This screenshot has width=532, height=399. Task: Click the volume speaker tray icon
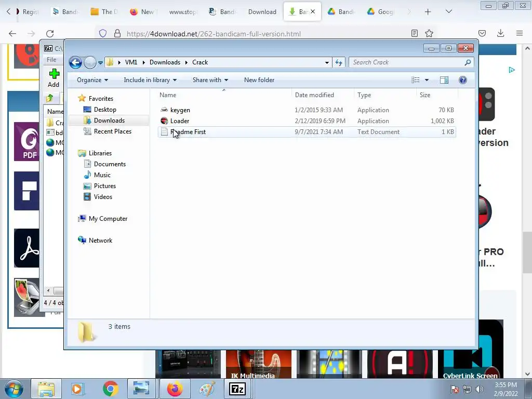[479, 389]
